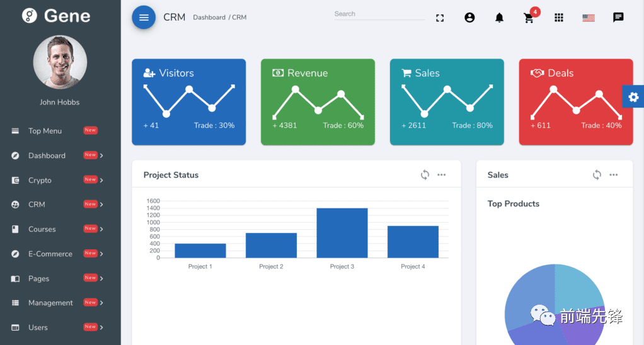The width and height of the screenshot is (644, 345).
Task: Click the Management list icon
Action: click(15, 303)
